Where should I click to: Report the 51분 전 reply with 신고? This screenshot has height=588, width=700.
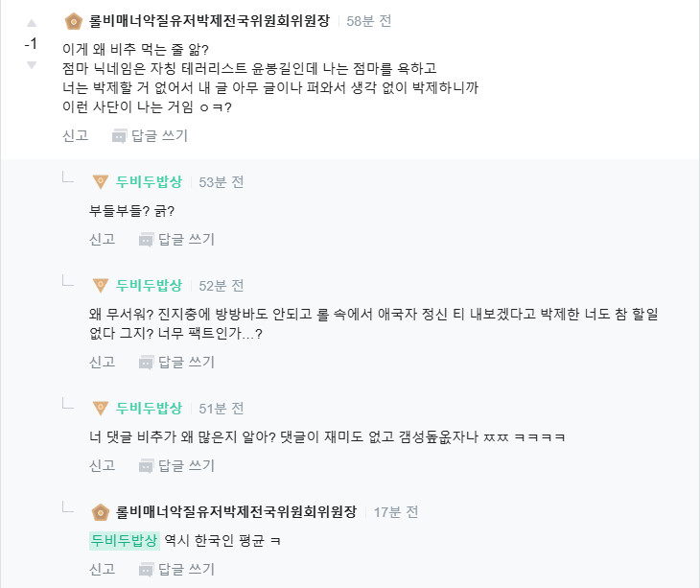tap(102, 465)
